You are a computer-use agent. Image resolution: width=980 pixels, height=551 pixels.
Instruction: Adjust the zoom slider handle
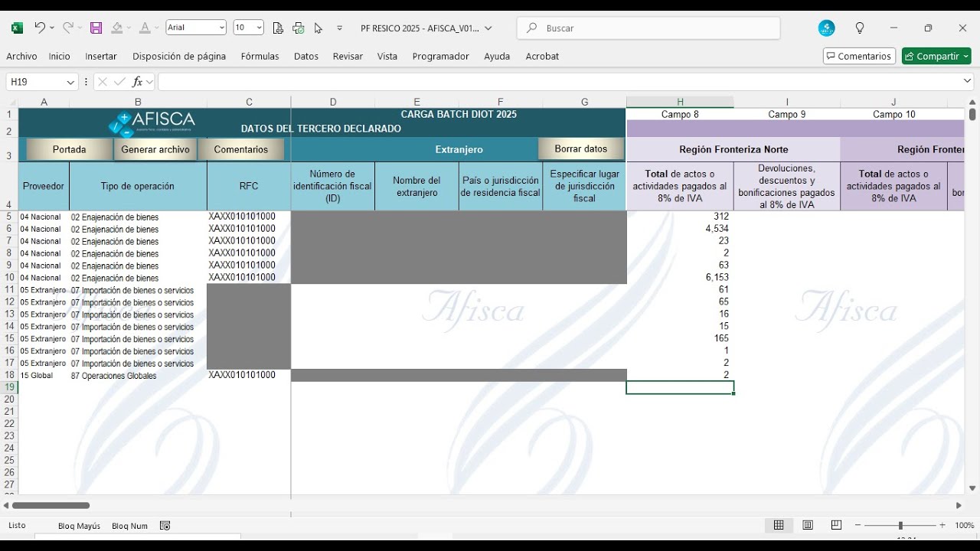900,525
